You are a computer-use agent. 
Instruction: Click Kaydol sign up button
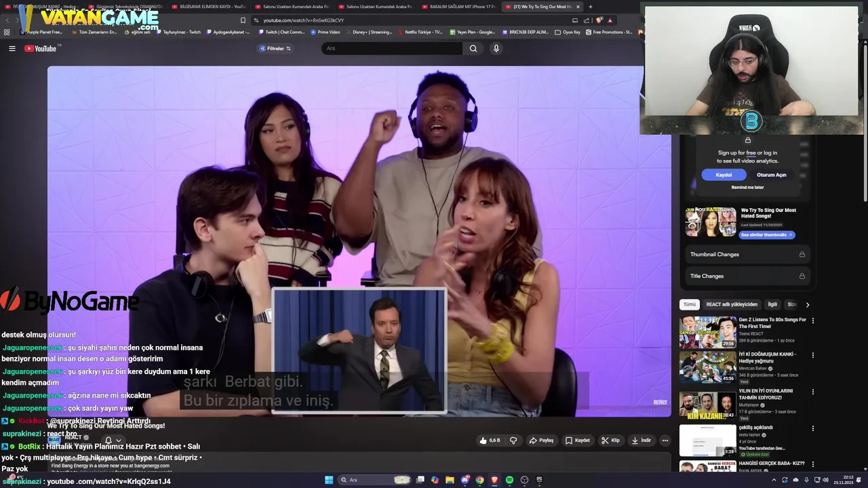pos(724,175)
